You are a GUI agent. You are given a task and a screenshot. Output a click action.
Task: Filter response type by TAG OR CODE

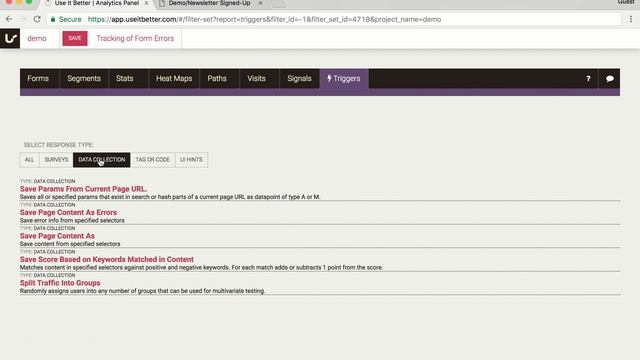(153, 160)
